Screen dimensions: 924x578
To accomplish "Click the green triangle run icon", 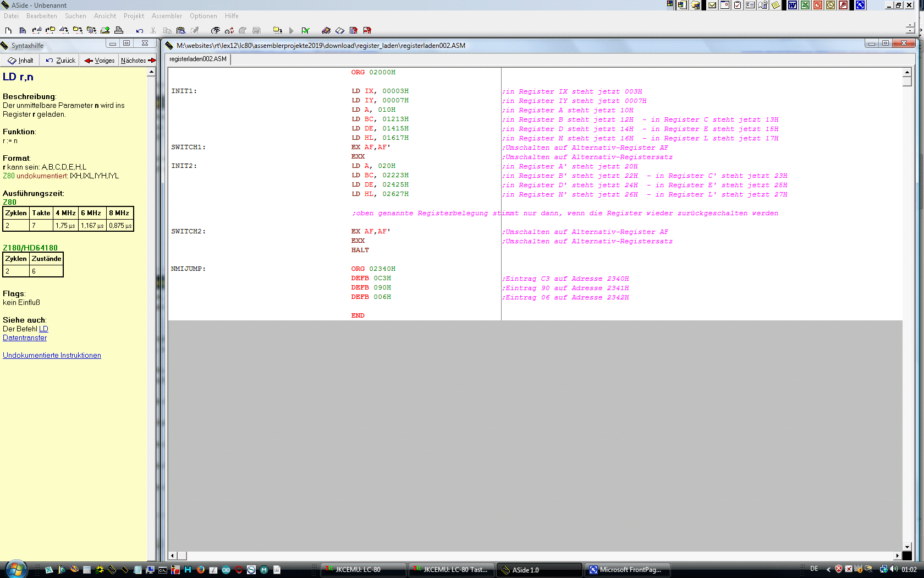I will pos(291,30).
